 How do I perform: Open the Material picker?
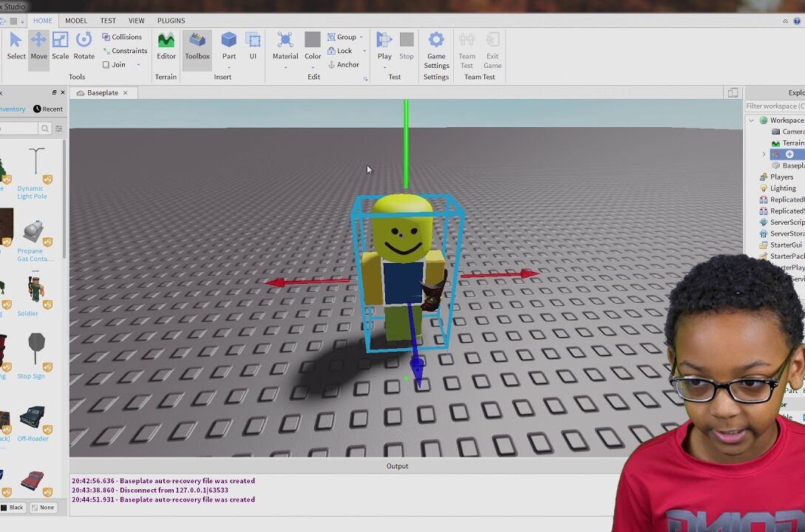pyautogui.click(x=285, y=45)
